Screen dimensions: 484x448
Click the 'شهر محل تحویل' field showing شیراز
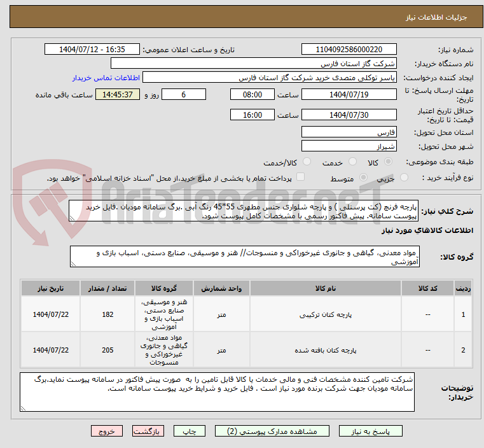tap(349, 146)
